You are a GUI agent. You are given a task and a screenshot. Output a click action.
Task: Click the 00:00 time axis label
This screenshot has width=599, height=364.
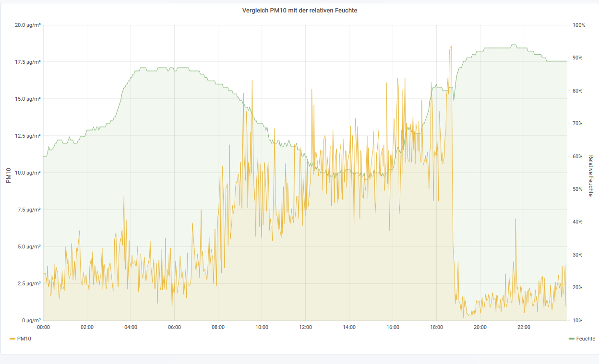click(43, 327)
